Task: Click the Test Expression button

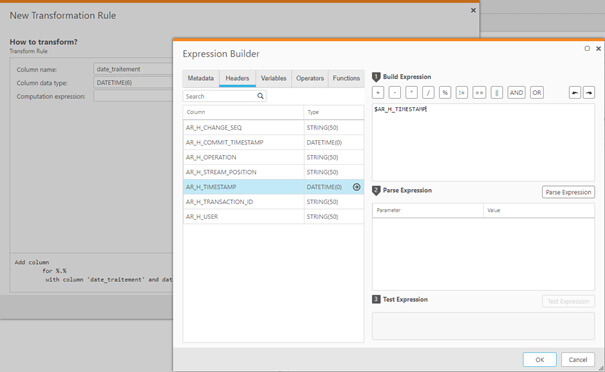Action: coord(568,301)
